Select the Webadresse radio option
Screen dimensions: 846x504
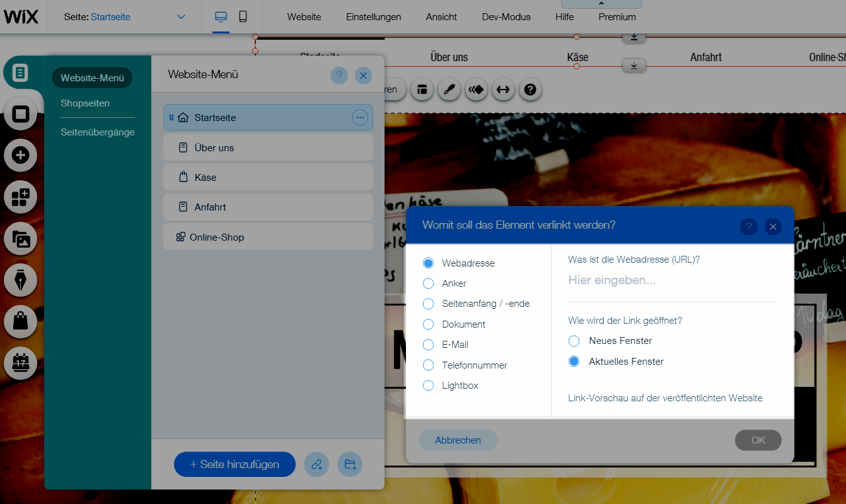[429, 263]
